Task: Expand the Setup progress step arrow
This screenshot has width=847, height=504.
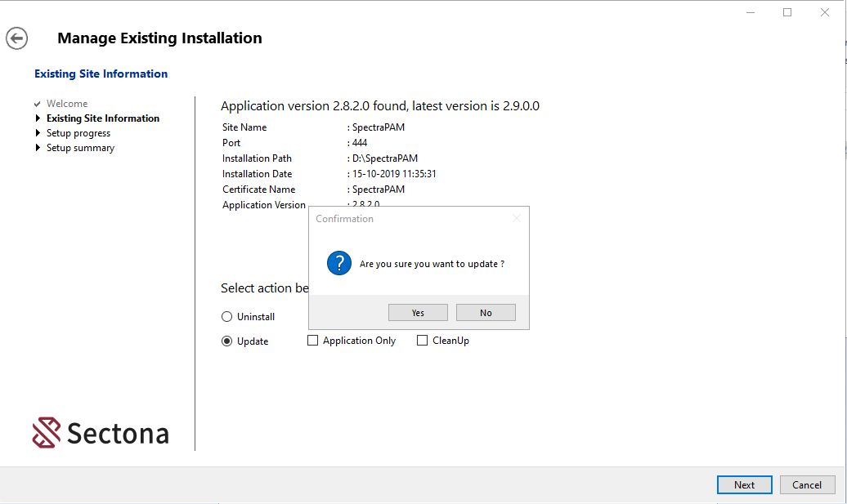Action: click(38, 133)
